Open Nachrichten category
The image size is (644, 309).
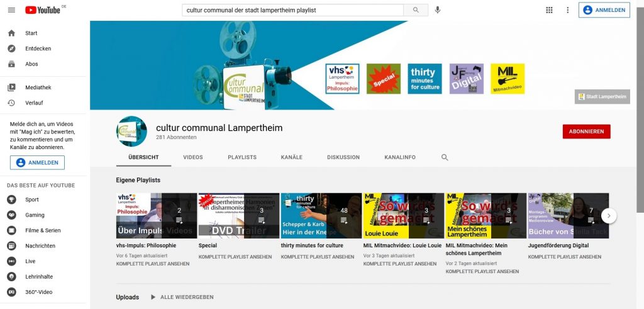click(45, 245)
